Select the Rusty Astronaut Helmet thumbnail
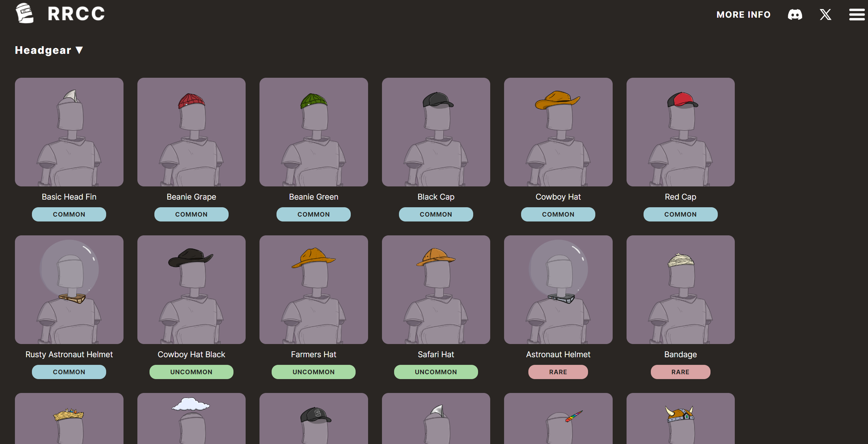868x444 pixels. (69, 290)
